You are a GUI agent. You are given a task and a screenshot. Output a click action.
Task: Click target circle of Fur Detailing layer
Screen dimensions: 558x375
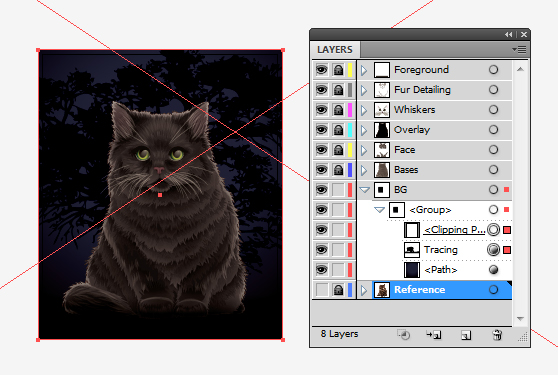tap(493, 90)
